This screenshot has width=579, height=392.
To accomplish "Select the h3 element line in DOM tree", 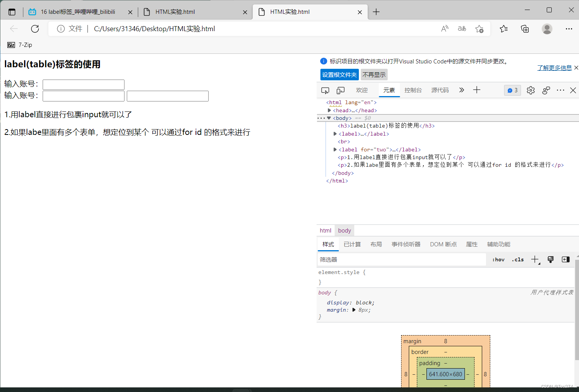I will click(386, 126).
